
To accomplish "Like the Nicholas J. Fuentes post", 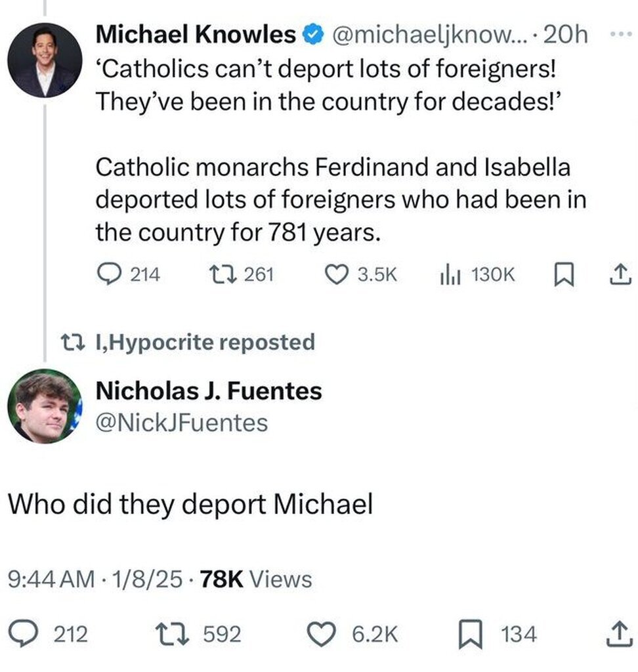I will click(322, 634).
